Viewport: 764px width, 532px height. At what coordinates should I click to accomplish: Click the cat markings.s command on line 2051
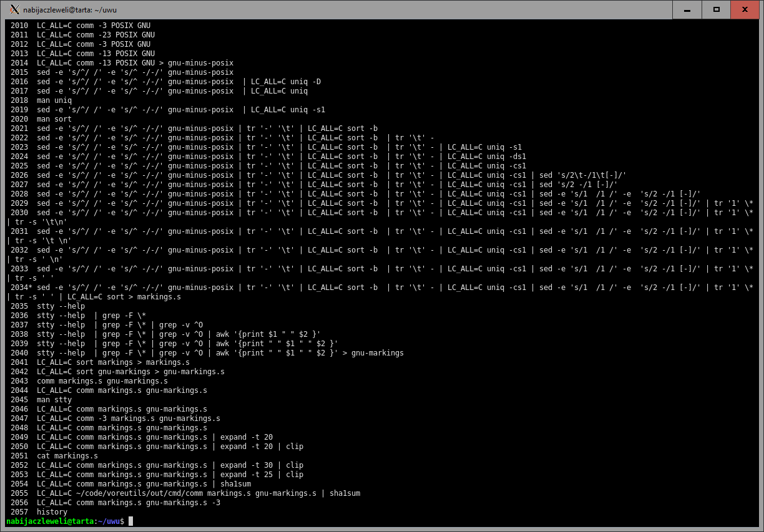67,456
